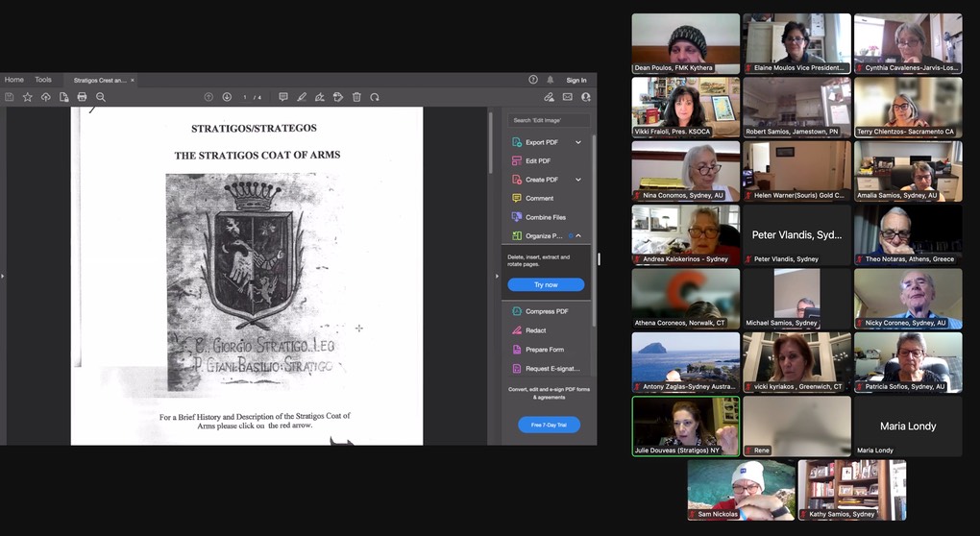Click the magnifier search icon in toolbar

pos(101,97)
